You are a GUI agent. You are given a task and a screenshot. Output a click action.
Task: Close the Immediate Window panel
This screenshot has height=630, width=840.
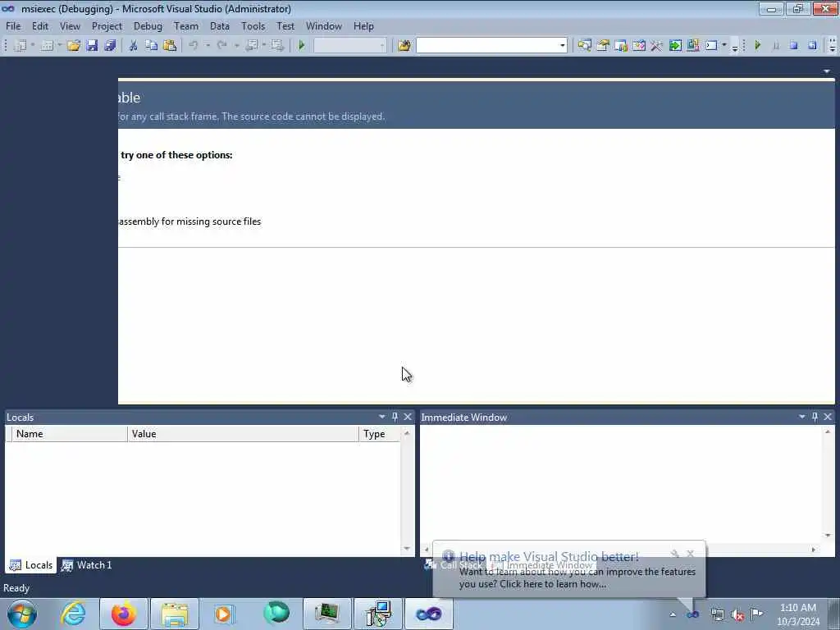tap(828, 417)
